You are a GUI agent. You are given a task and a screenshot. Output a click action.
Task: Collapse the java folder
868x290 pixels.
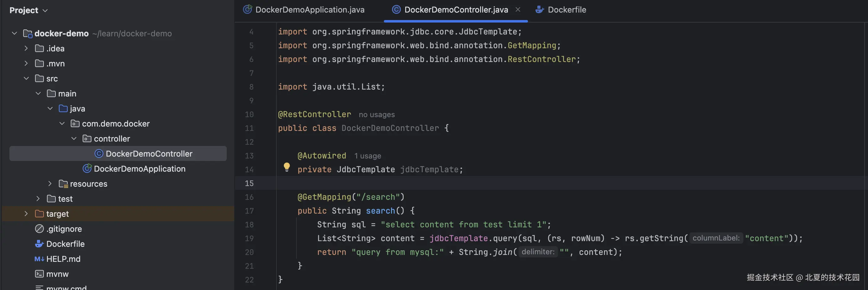coord(50,108)
